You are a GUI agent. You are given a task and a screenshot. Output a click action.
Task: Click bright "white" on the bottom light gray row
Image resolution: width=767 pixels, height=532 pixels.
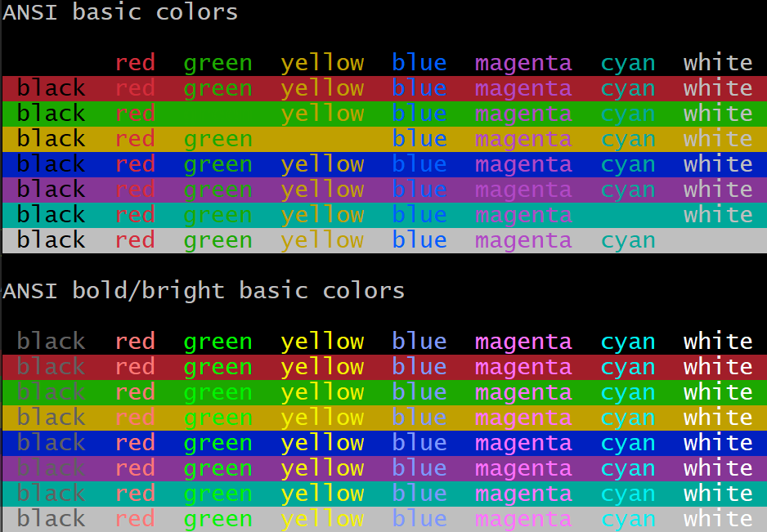point(717,519)
